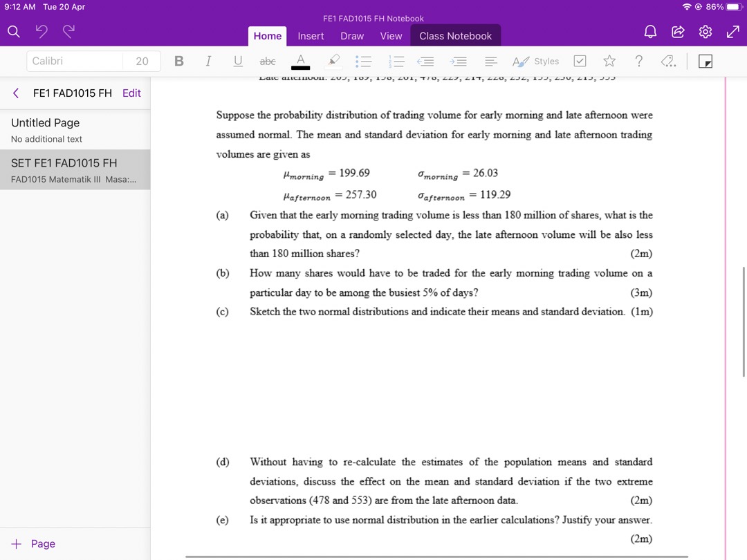Screen dimensions: 747x560
Task: Add a new page with Page button
Action: [x=33, y=543]
